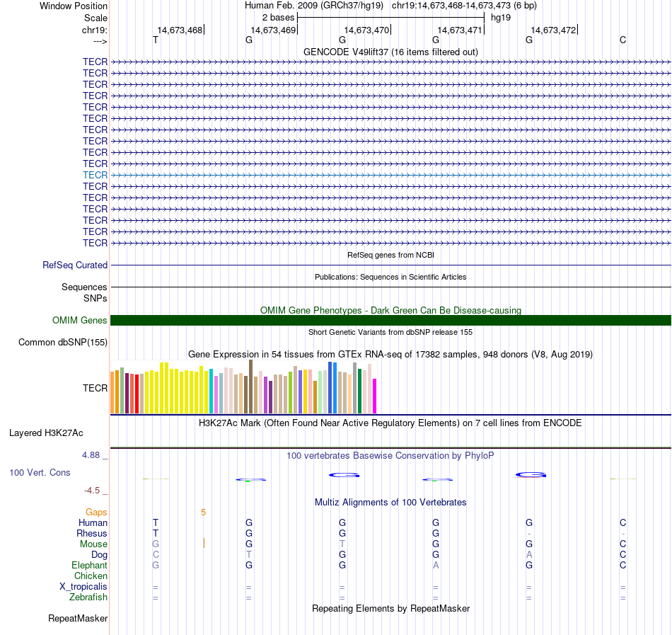The width and height of the screenshot is (672, 635).
Task: Click the chr19:14,673,468-14,673,473 (6 bp) header text
Action: tap(464, 6)
